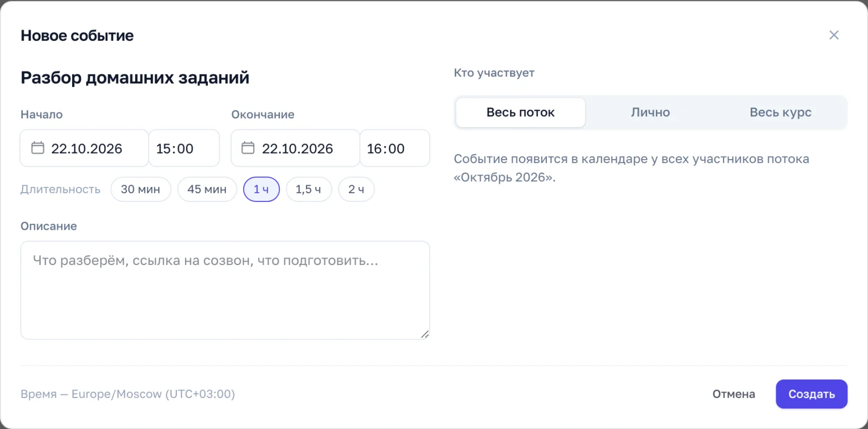Click the Europe/Moscow timezone text
The image size is (868, 429).
[128, 394]
